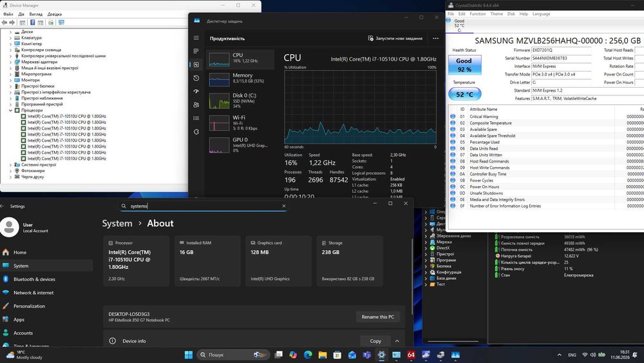Click the Copy button for Device info
644x363 pixels.
tap(375, 341)
